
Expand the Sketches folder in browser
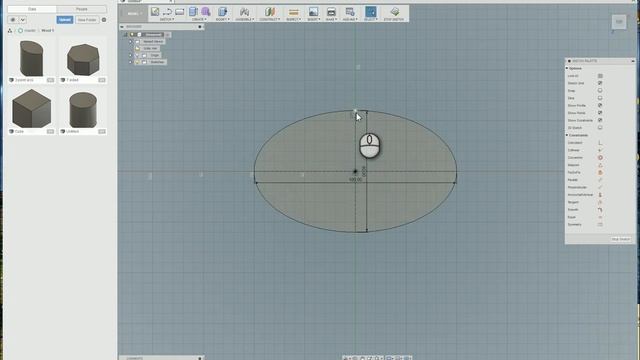click(x=131, y=62)
